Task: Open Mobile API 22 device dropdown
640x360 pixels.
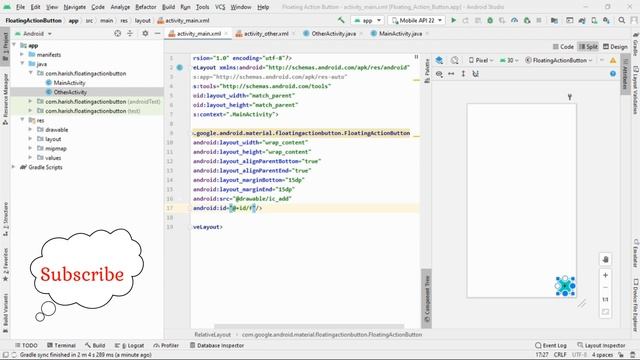Action: point(416,20)
